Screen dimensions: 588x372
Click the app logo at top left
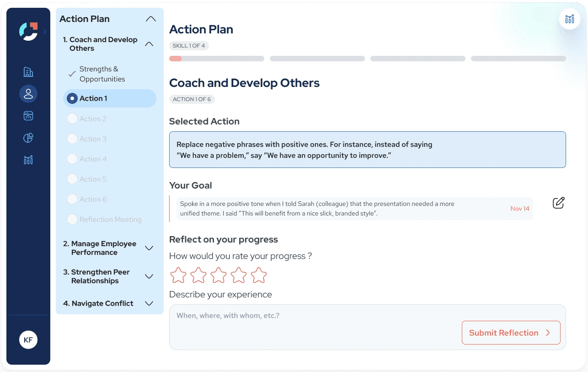(28, 32)
